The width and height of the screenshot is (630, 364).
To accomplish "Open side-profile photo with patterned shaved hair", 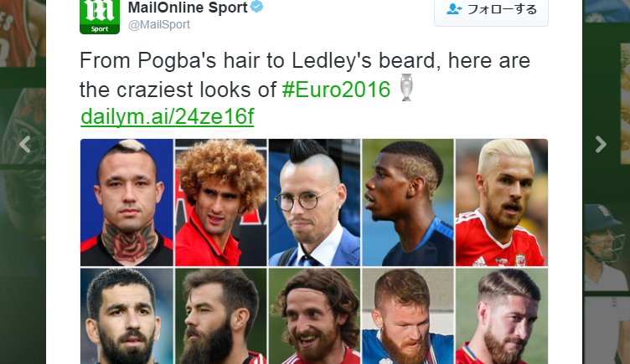I will (x=408, y=203).
